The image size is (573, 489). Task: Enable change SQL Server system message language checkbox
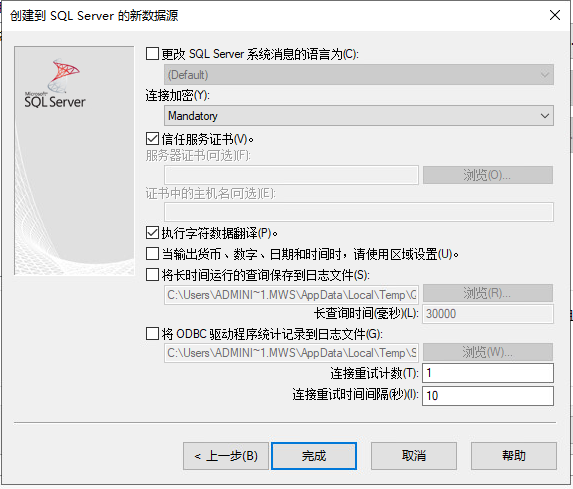point(152,53)
